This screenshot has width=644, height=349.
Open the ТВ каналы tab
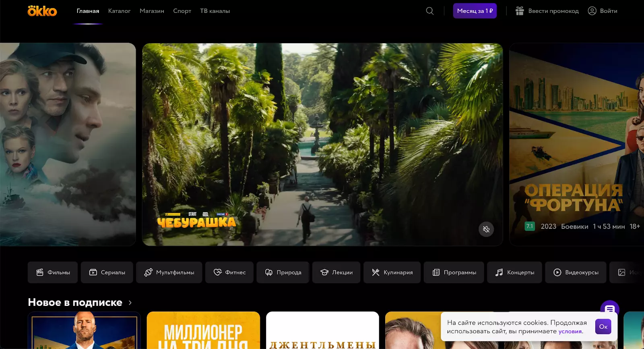pos(215,11)
